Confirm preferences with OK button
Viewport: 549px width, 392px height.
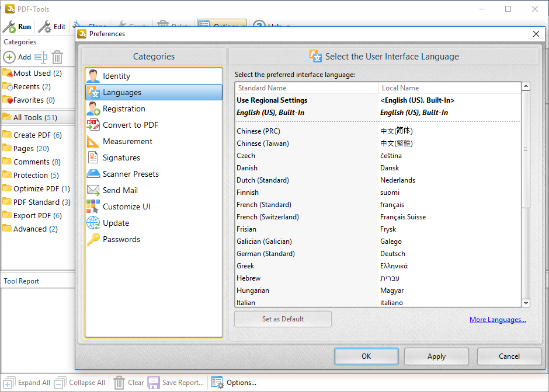click(x=366, y=356)
